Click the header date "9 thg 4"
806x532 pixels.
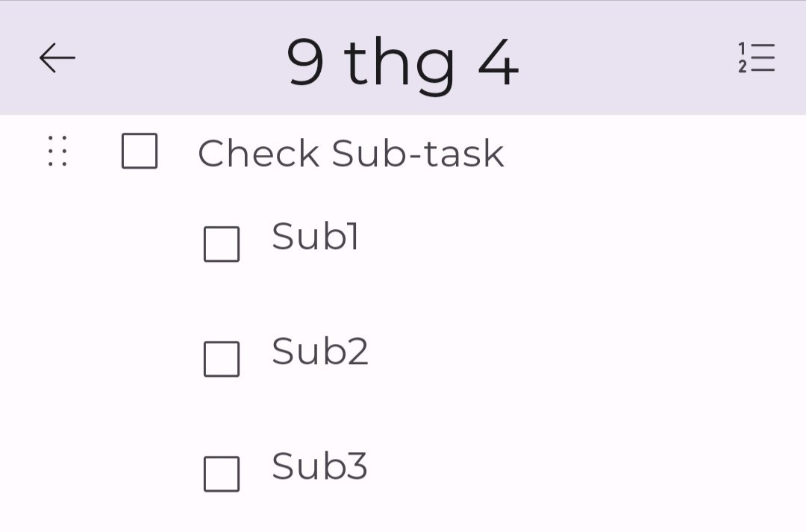pos(402,63)
